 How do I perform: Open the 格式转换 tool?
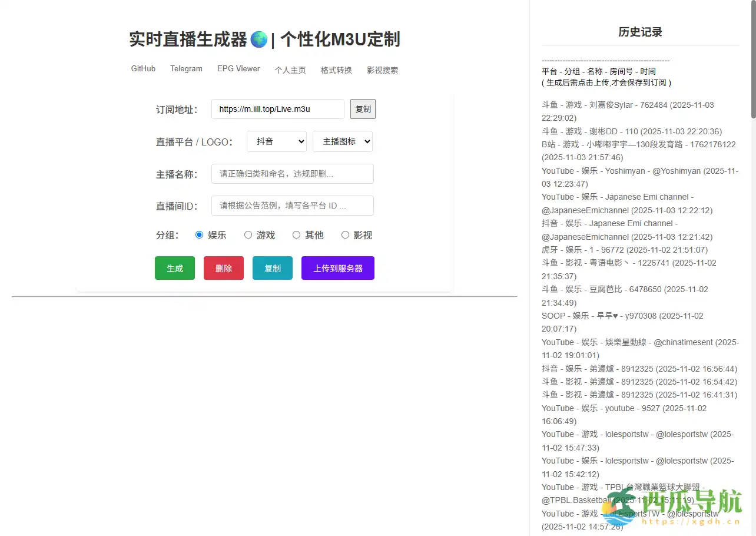[336, 70]
